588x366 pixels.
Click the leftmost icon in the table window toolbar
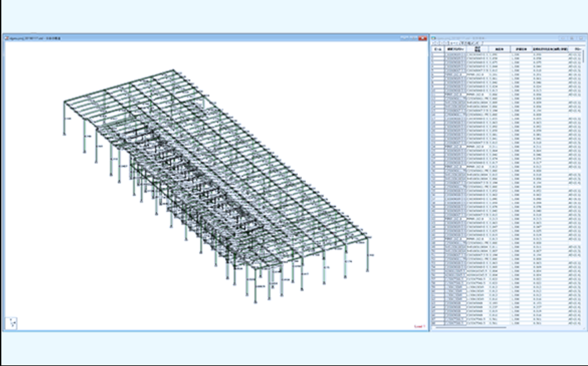433,43
